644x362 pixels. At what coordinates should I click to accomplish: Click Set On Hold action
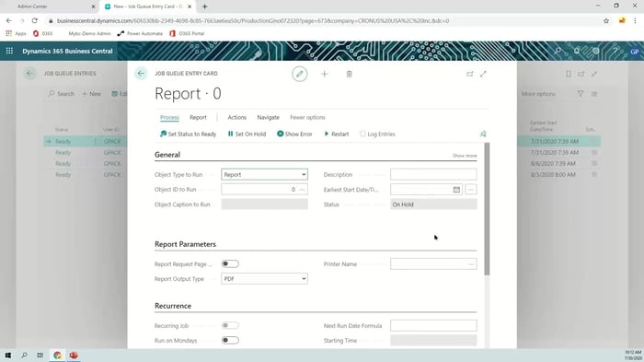(x=247, y=134)
